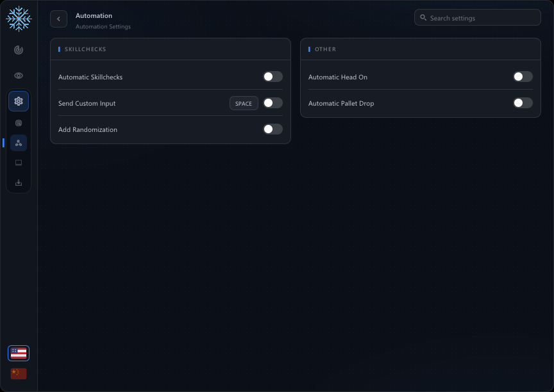554x392 pixels.
Task: Switch on Automatic Pallet Drop
Action: point(523,103)
